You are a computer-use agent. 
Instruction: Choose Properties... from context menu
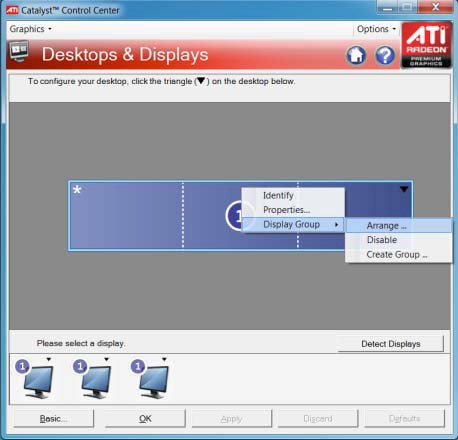coord(293,210)
